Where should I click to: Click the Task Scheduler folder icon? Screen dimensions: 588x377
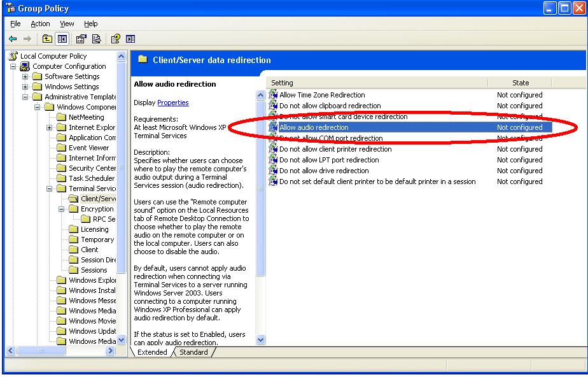pyautogui.click(x=62, y=178)
